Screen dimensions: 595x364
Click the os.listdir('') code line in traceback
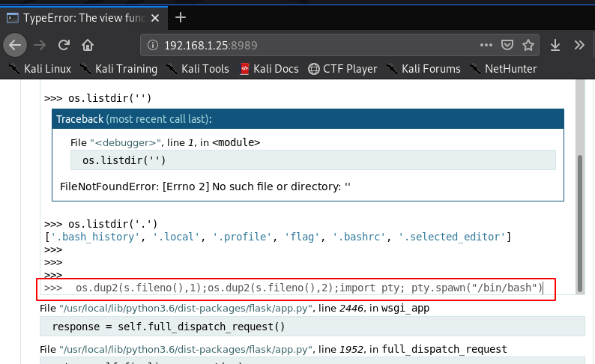313,160
